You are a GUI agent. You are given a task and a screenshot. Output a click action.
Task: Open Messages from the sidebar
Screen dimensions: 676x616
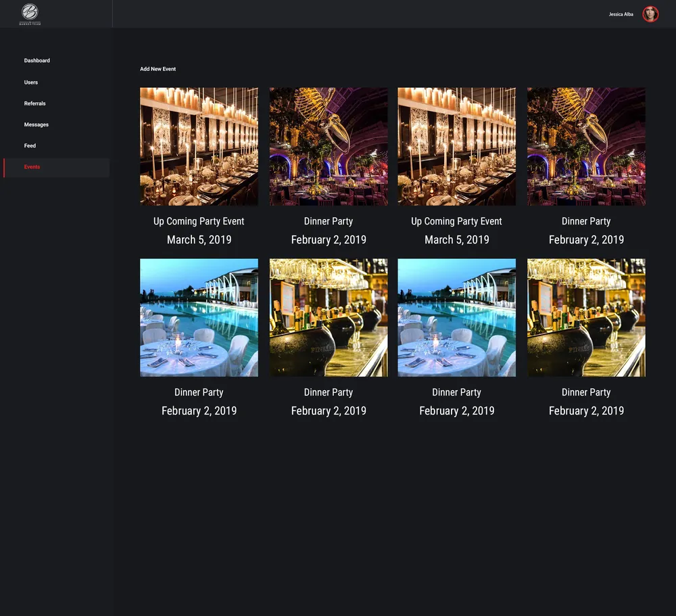(37, 124)
